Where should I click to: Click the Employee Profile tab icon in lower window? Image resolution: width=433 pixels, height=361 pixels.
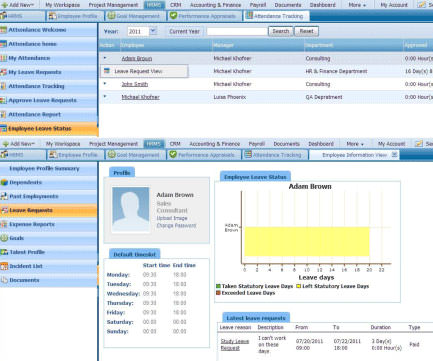(53, 155)
